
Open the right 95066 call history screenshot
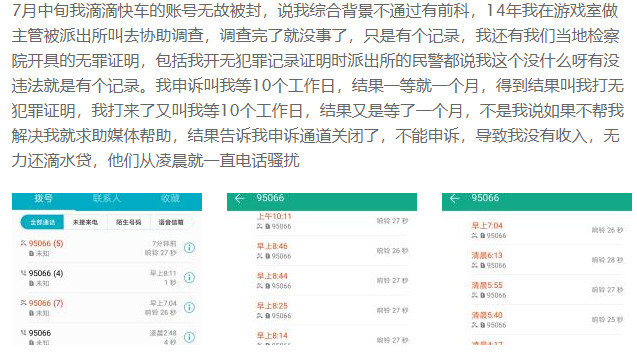[537, 269]
